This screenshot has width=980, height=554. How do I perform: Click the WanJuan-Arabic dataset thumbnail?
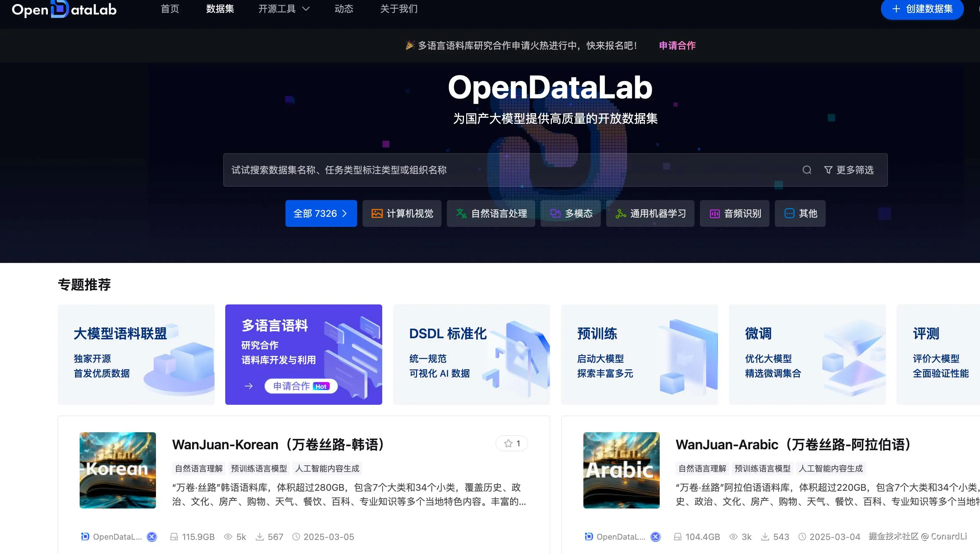(x=621, y=471)
